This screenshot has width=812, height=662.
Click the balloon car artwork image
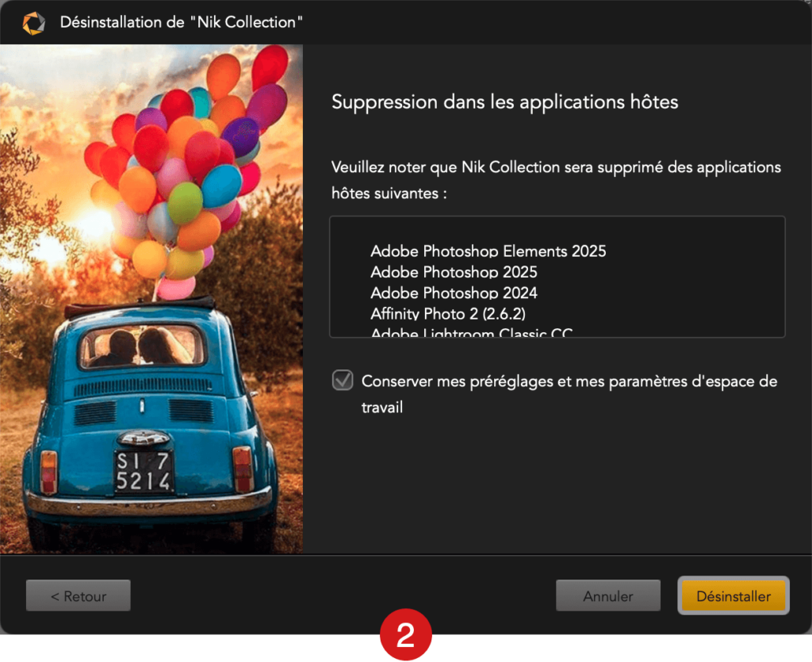(151, 299)
